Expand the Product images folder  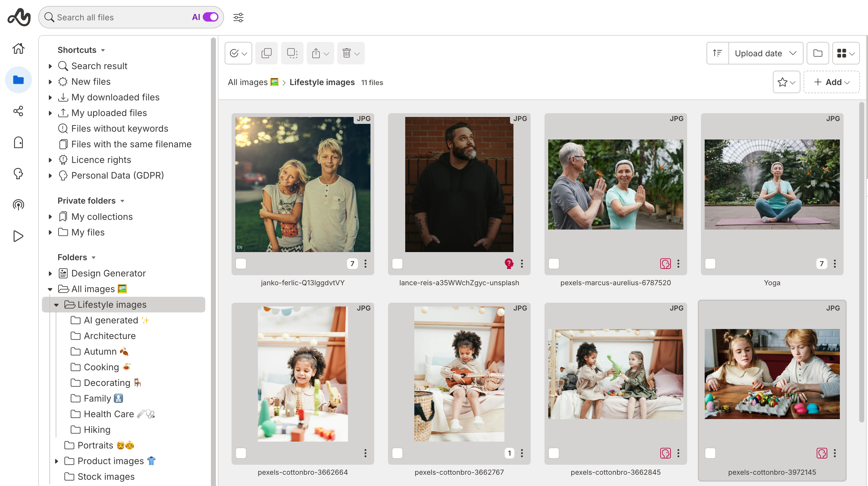point(56,461)
